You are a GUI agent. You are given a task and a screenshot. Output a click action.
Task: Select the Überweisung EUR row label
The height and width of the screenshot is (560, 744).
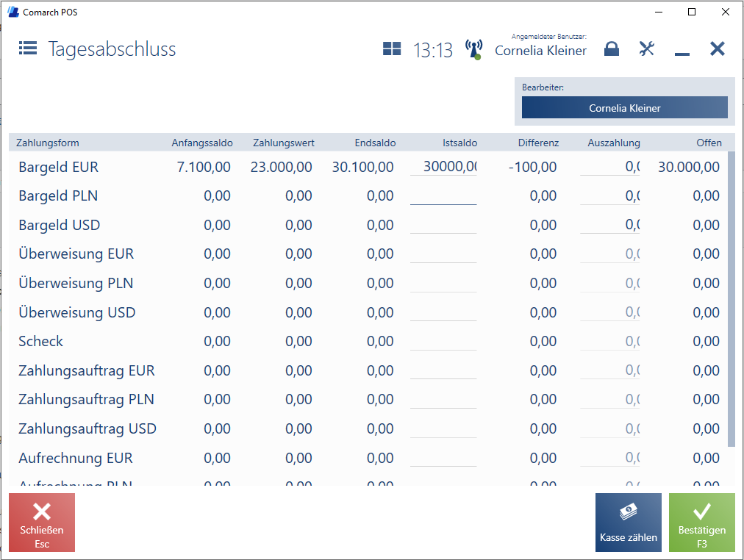pos(76,254)
